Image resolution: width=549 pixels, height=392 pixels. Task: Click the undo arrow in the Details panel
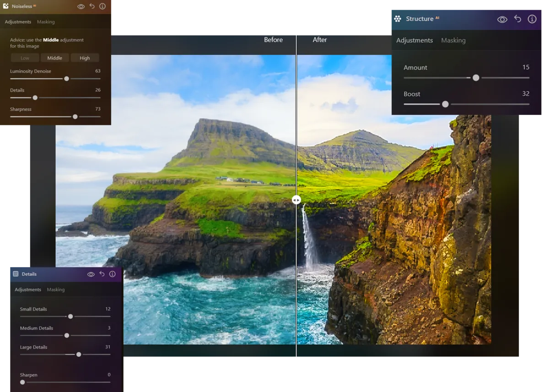[x=102, y=274]
